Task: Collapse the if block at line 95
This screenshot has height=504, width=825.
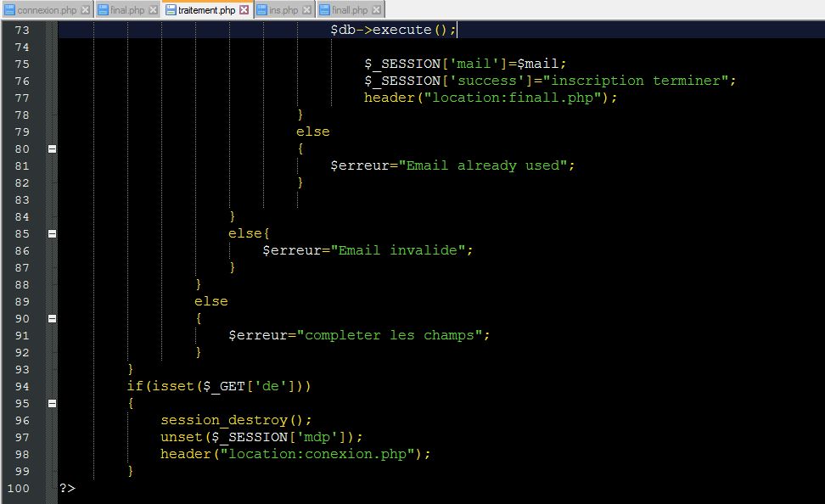Action: (x=52, y=404)
